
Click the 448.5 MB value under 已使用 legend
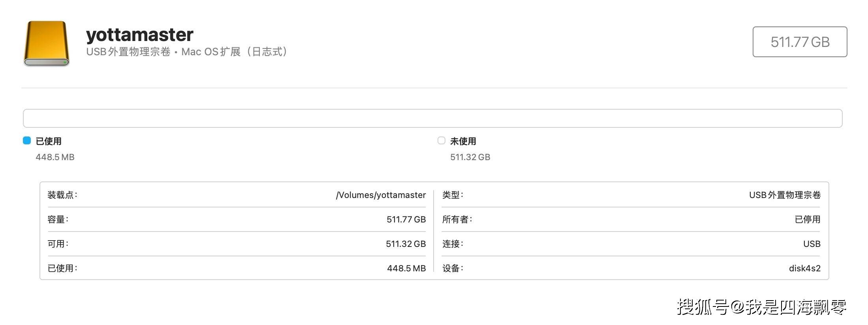pos(55,157)
